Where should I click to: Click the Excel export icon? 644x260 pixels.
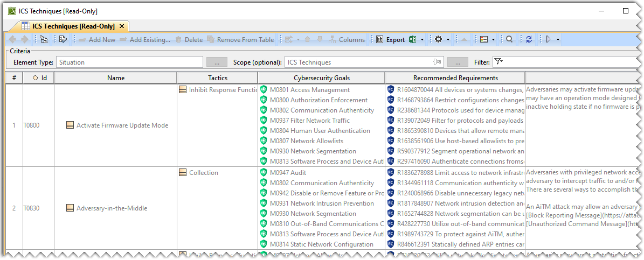click(x=412, y=39)
